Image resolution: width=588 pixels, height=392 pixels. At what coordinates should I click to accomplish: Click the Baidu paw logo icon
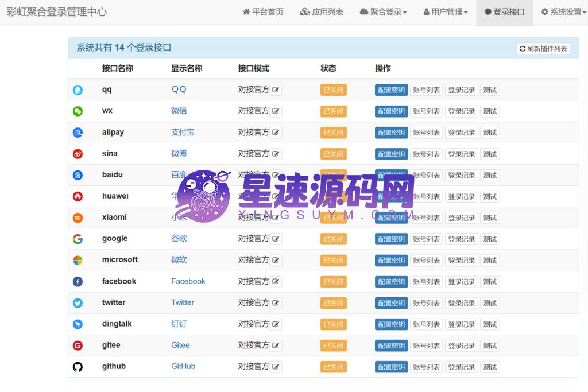(x=78, y=175)
